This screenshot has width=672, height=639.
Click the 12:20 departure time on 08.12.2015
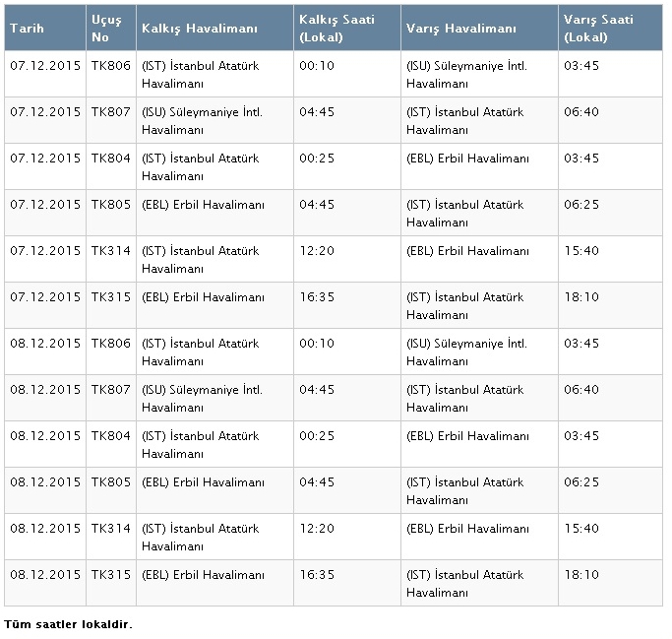click(317, 529)
